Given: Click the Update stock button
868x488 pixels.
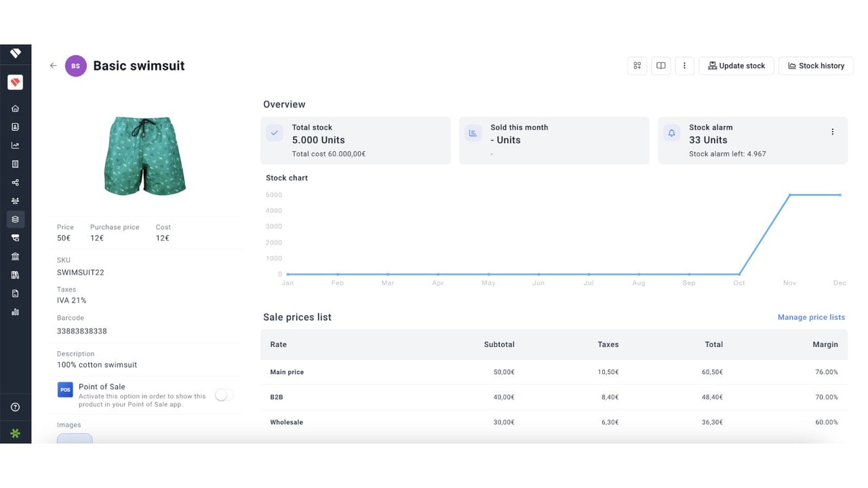Looking at the screenshot, I should (736, 66).
